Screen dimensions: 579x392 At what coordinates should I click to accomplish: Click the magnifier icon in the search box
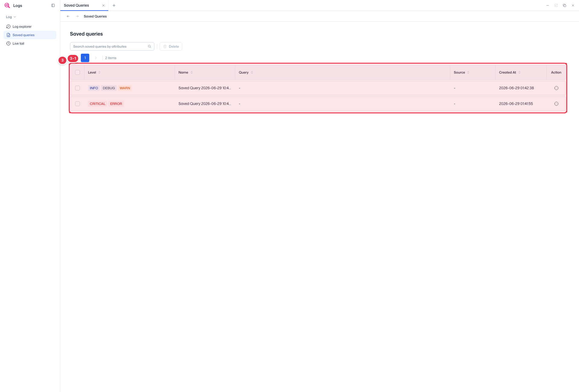[x=150, y=46]
